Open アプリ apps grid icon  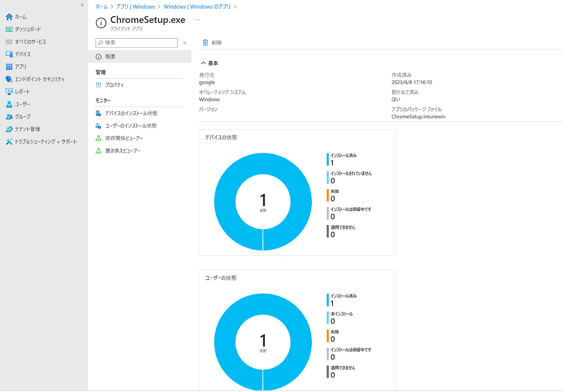[x=9, y=67]
